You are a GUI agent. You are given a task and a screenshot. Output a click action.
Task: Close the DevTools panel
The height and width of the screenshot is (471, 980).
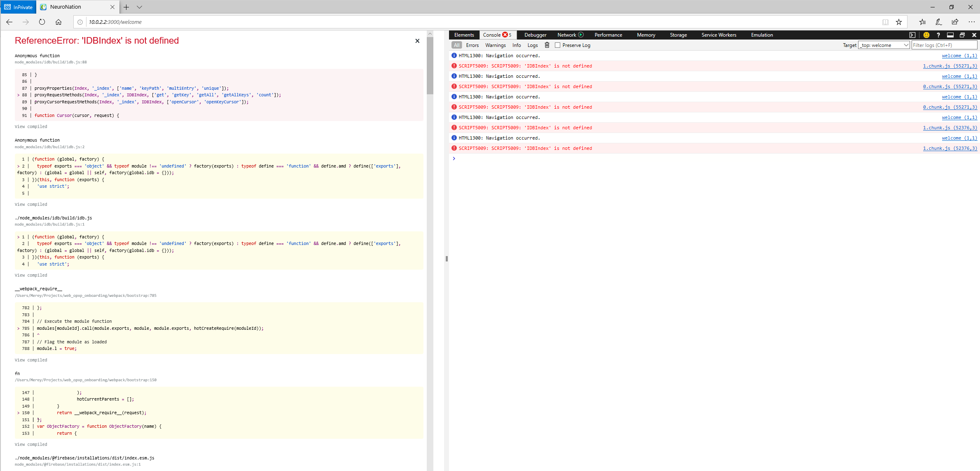click(974, 35)
